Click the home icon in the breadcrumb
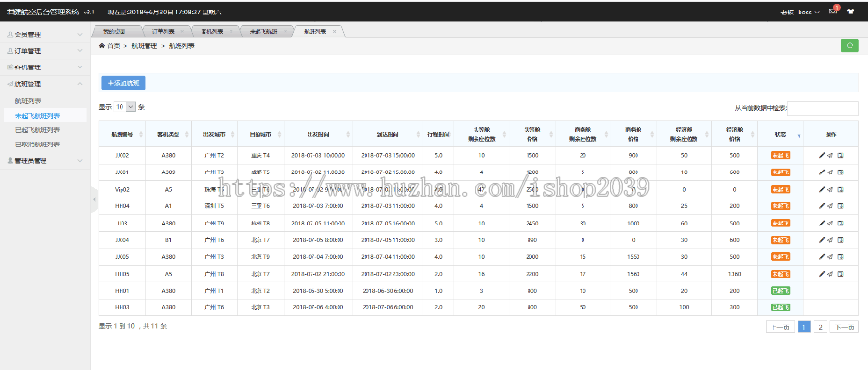This screenshot has height=370, width=868. 102,46
